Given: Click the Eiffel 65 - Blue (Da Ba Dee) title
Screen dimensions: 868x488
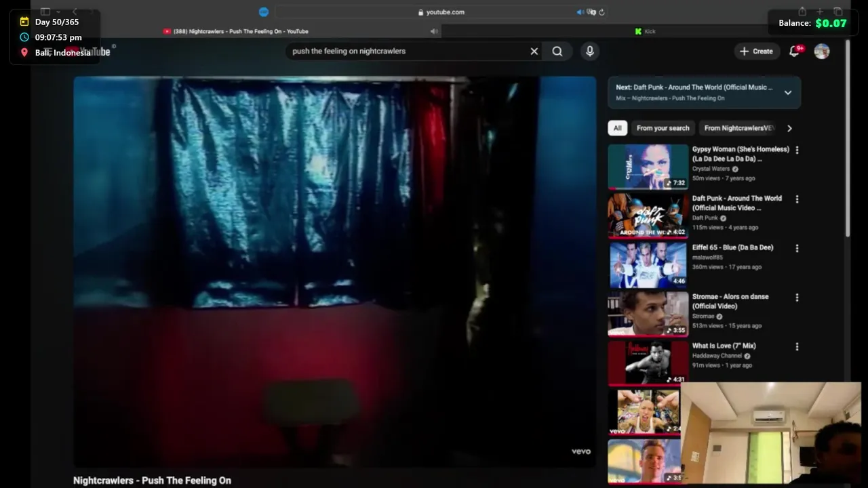Looking at the screenshot, I should (x=732, y=247).
